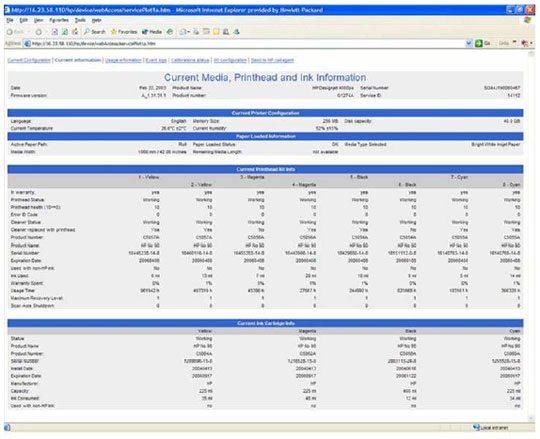Click the 'Firmware version' label
Image resolution: width=540 pixels, height=439 pixels.
click(29, 95)
